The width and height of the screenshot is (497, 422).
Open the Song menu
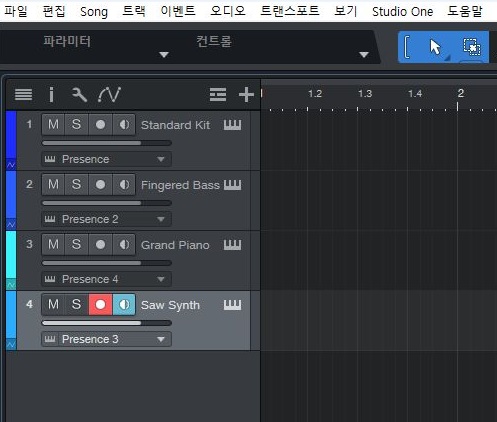click(x=94, y=12)
